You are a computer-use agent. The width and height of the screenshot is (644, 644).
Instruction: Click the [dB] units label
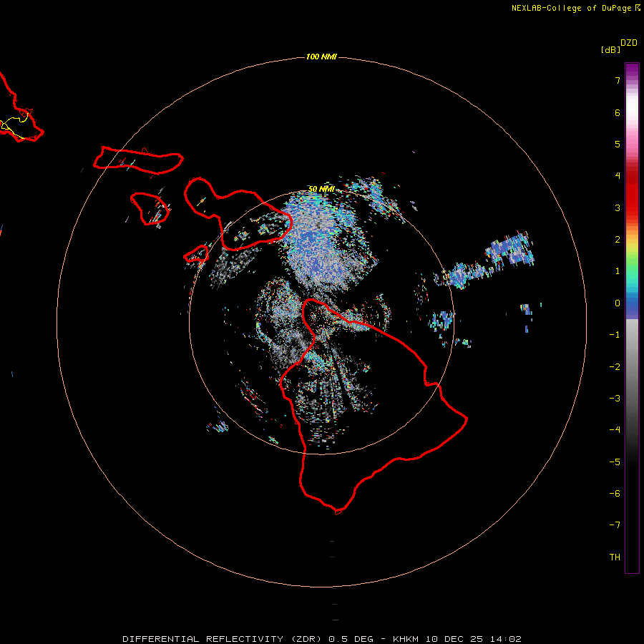tap(611, 49)
